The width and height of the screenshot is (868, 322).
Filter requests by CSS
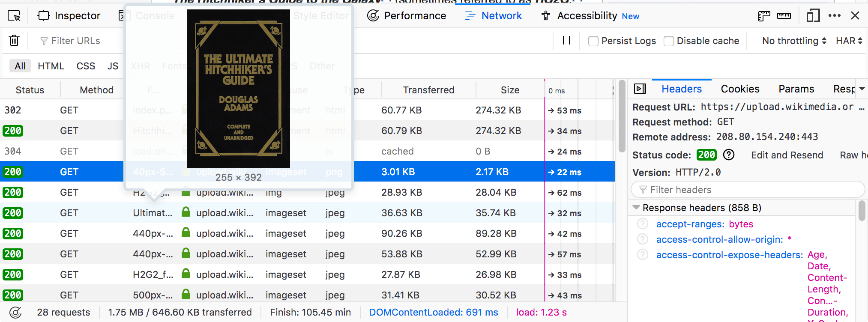[x=86, y=66]
